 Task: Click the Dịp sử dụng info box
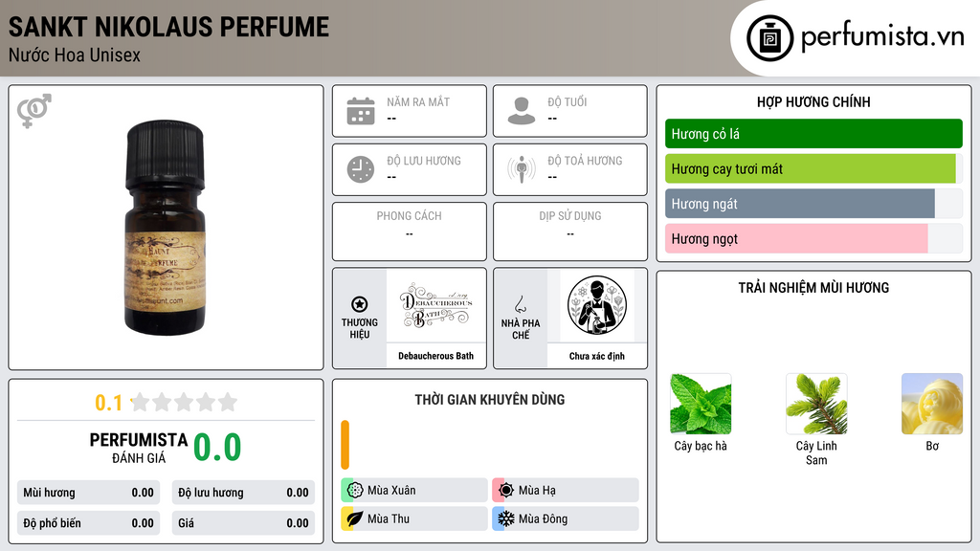click(x=570, y=231)
